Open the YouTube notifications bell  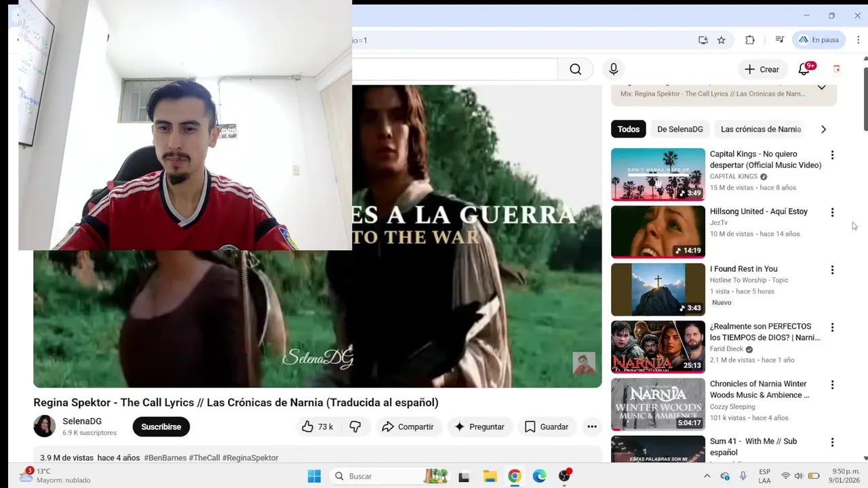pyautogui.click(x=804, y=69)
